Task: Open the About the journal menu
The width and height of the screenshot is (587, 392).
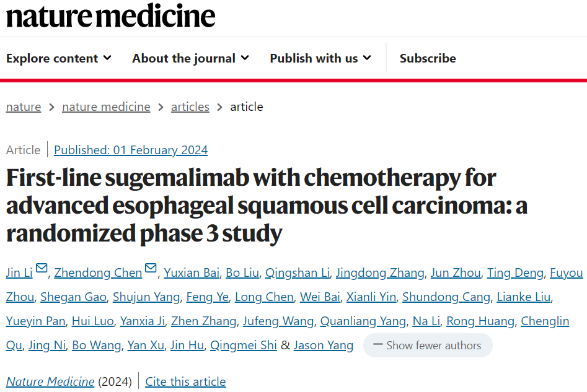Action: 190,58
